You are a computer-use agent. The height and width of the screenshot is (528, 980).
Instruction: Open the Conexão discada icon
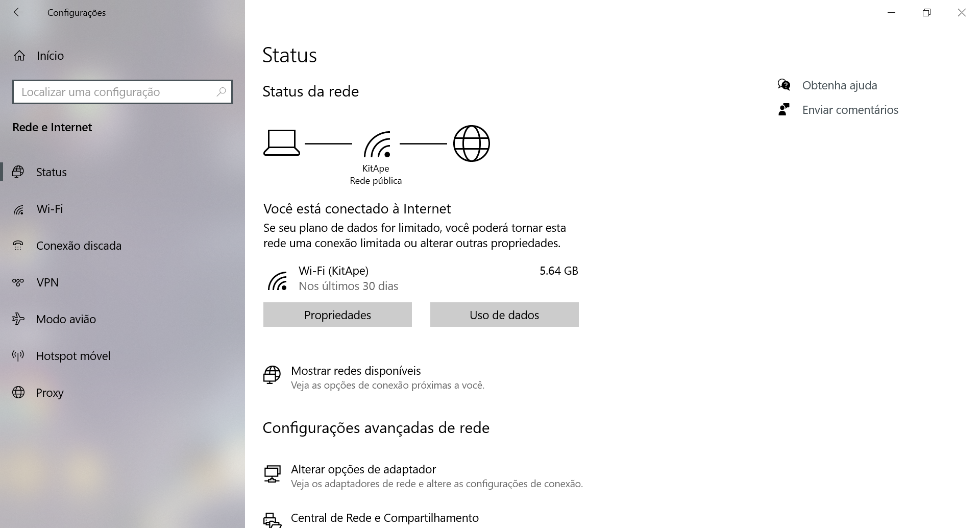[x=18, y=246]
